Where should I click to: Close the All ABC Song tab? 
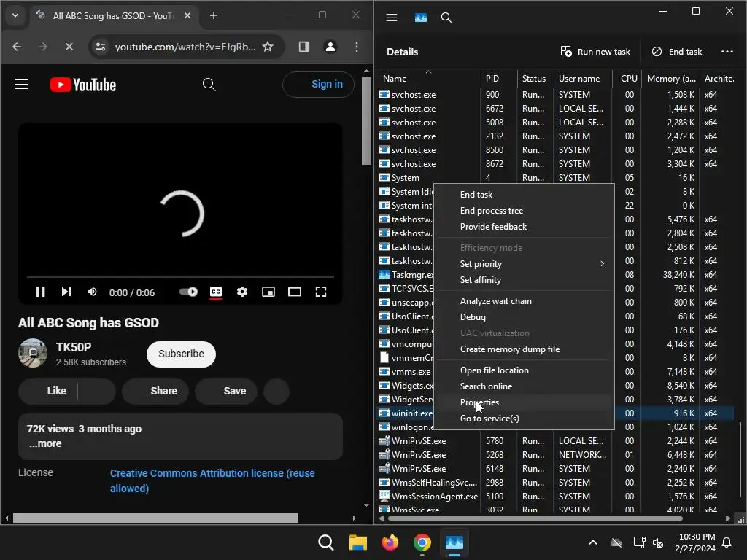pos(187,16)
